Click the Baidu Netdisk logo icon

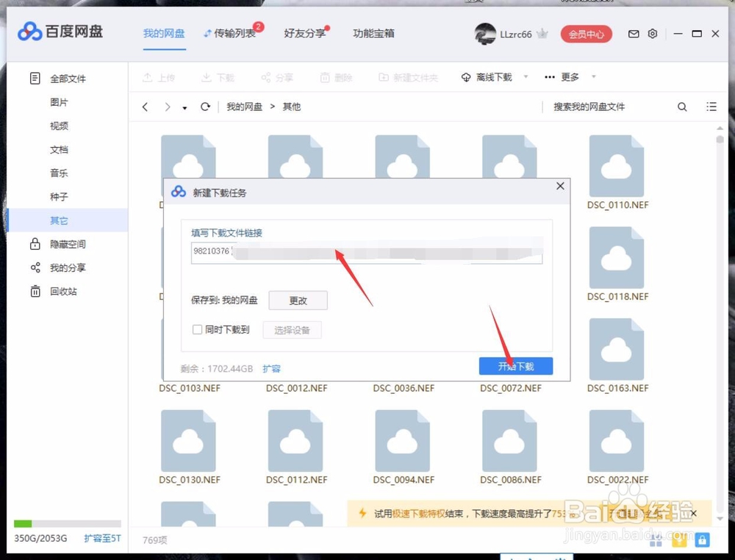pos(30,32)
